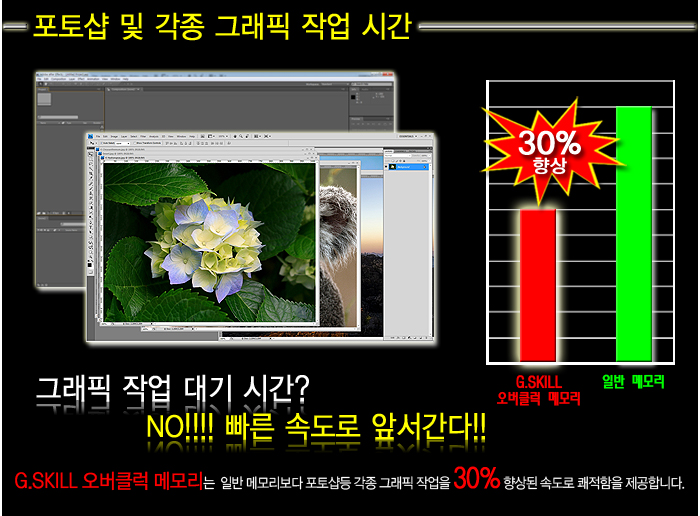
Task: Select the Hand tool in application bar
Action: pyautogui.click(x=235, y=136)
